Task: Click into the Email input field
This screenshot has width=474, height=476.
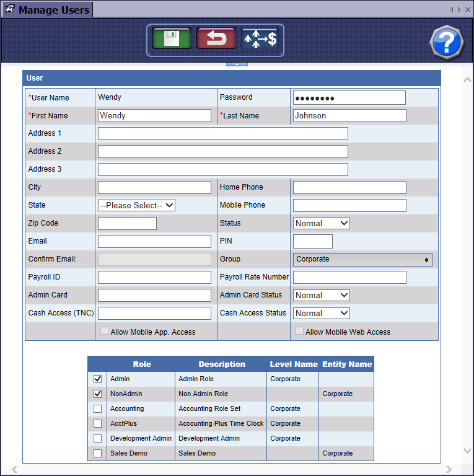Action: click(154, 241)
